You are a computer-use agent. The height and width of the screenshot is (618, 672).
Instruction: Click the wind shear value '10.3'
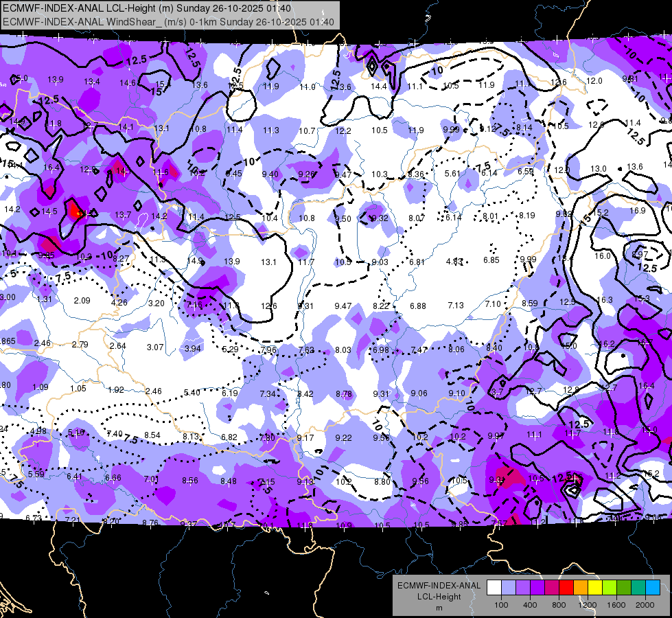click(380, 174)
